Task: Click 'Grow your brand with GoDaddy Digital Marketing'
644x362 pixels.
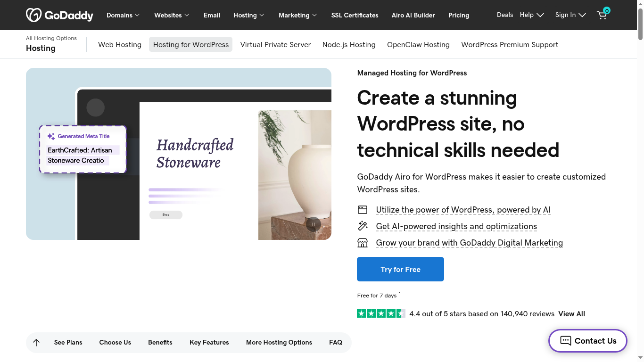Action: click(x=470, y=243)
